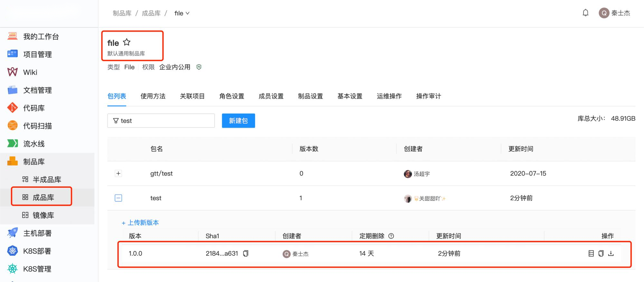644x282 pixels.
Task: View details of version 1.0.0
Action: (591, 254)
